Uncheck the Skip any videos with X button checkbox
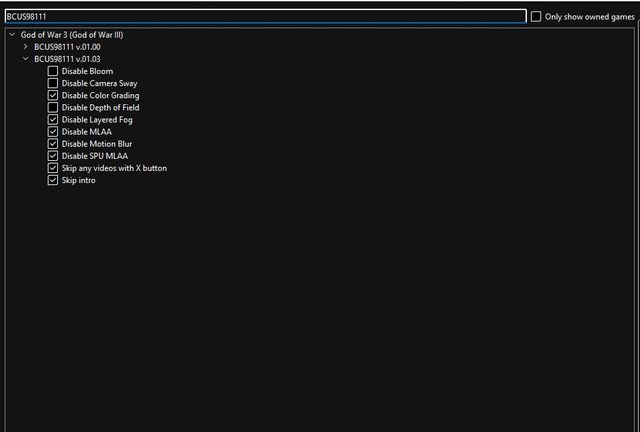The width and height of the screenshot is (640, 432). [x=53, y=168]
